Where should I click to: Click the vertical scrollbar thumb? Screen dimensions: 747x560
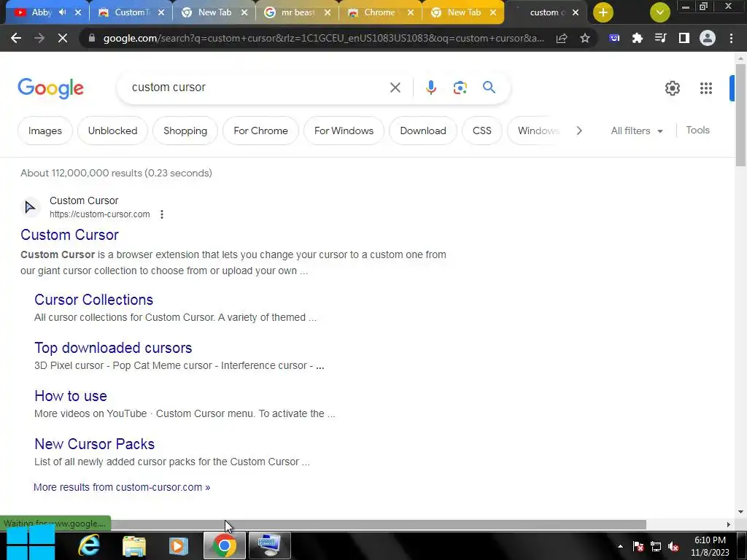pos(740,114)
